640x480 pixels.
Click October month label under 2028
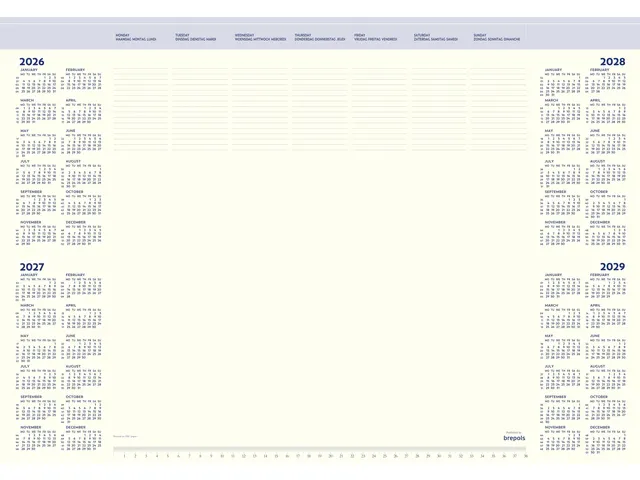click(x=599, y=192)
